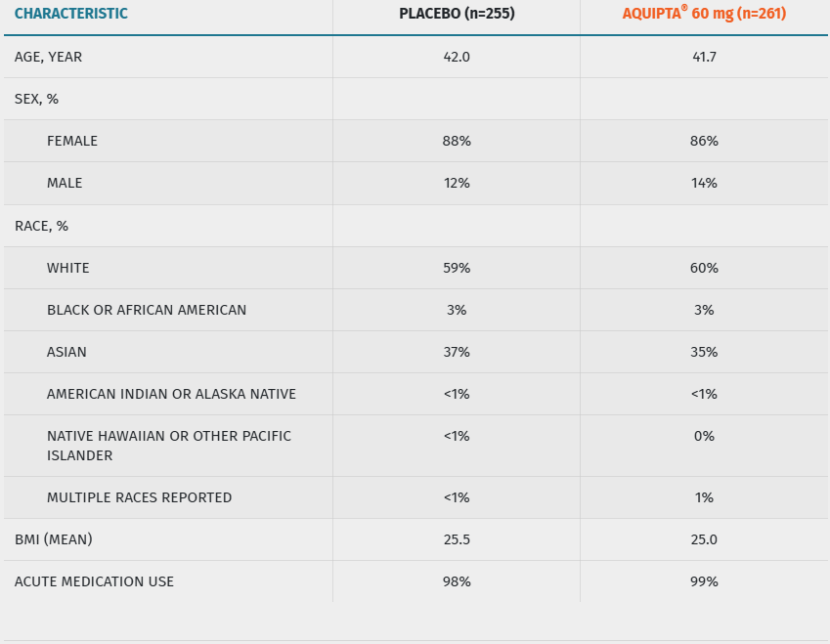Click the FEMALE row label
The image size is (830, 644).
coord(72,141)
